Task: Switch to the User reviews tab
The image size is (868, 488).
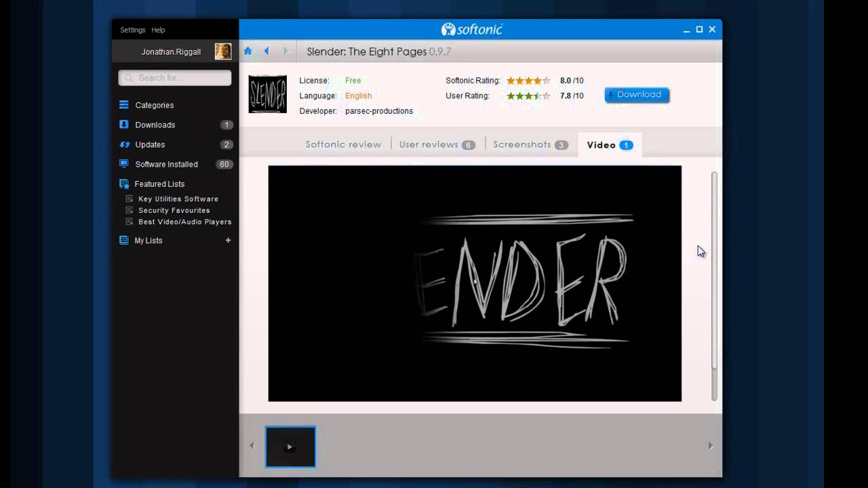Action: [437, 144]
